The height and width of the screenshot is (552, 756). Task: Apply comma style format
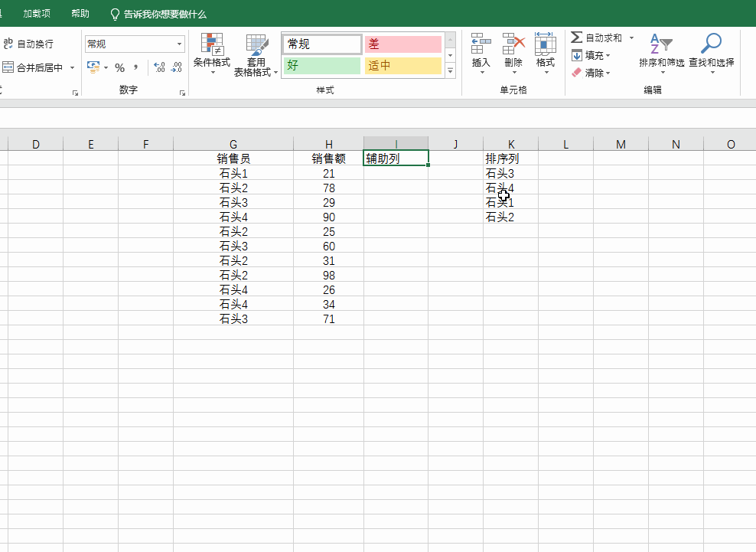pos(136,67)
